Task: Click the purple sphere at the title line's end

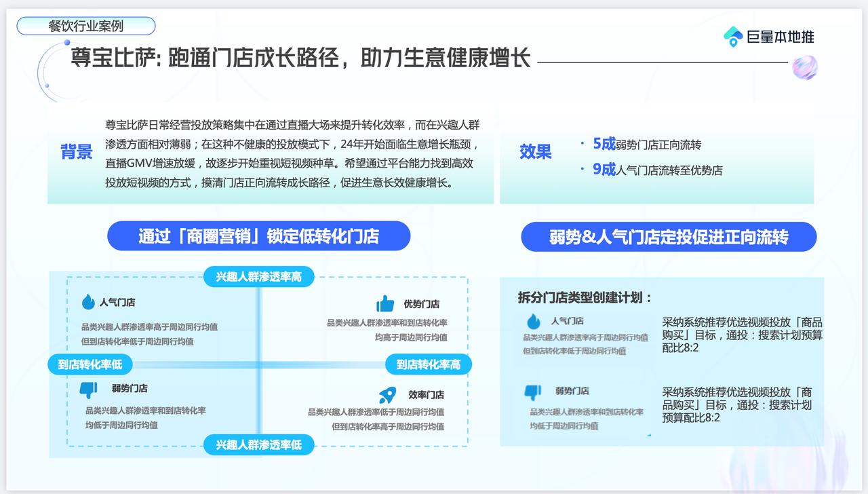Action: [805, 67]
